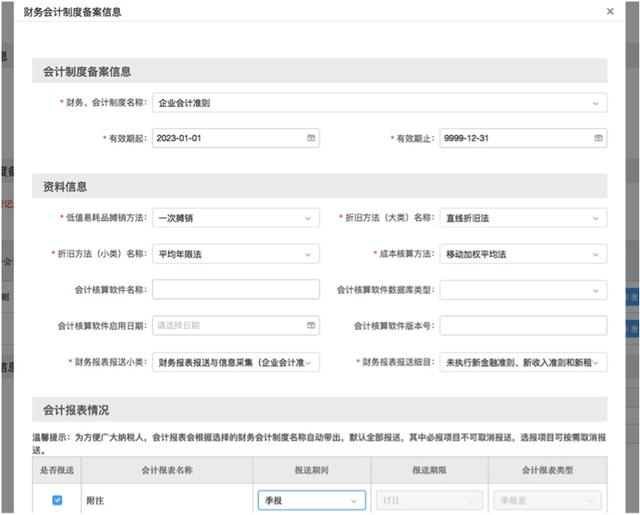Open the 财务、会计制度名称 dropdown
Screen dimensions: 640x515
click(379, 103)
